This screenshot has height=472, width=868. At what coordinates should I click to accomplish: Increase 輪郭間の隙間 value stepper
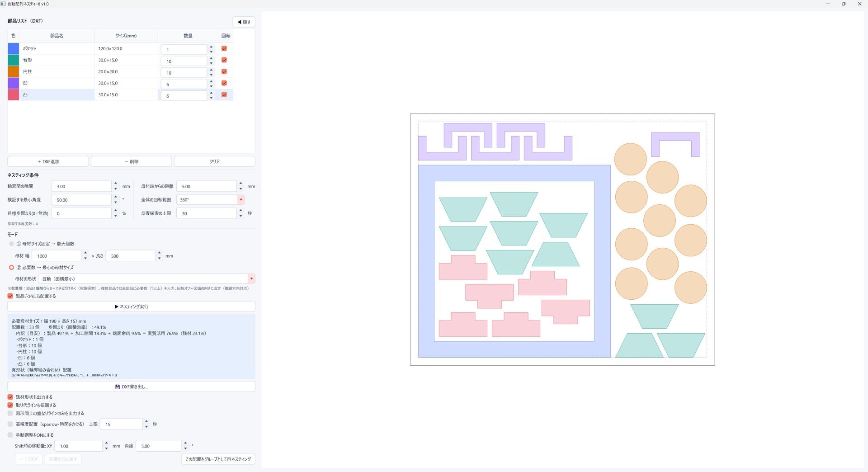point(116,184)
